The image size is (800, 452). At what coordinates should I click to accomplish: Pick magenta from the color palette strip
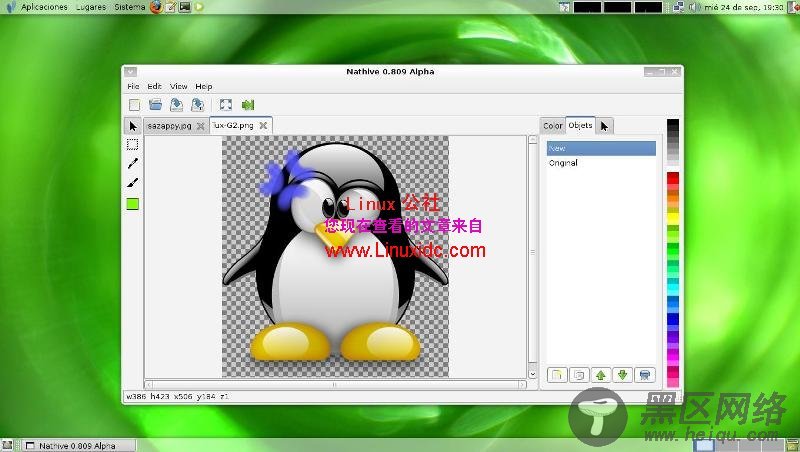click(x=673, y=357)
